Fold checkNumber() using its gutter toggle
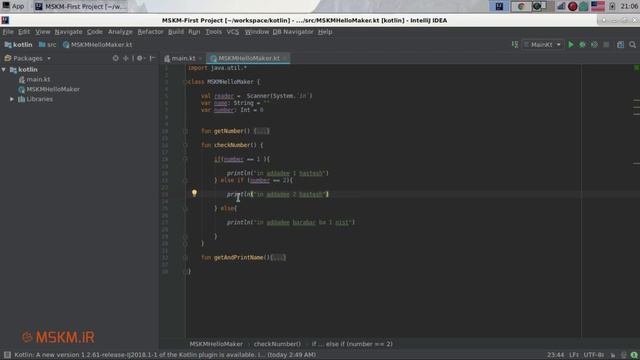The width and height of the screenshot is (640, 360). click(x=185, y=145)
